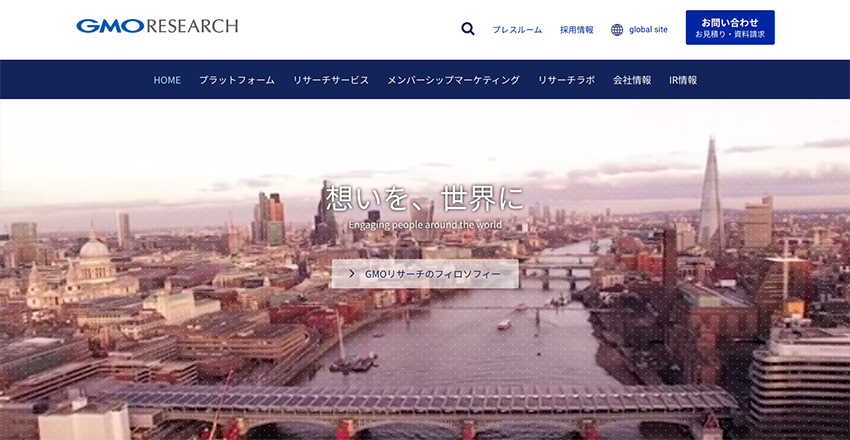Switch to the global site text link
The width and height of the screenshot is (850, 440).
(x=648, y=30)
